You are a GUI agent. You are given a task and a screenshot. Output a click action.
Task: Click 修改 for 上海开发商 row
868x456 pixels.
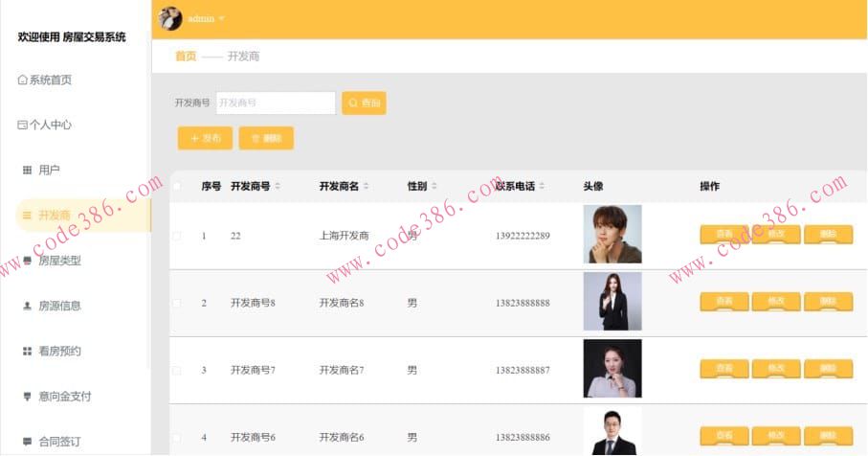pos(776,235)
